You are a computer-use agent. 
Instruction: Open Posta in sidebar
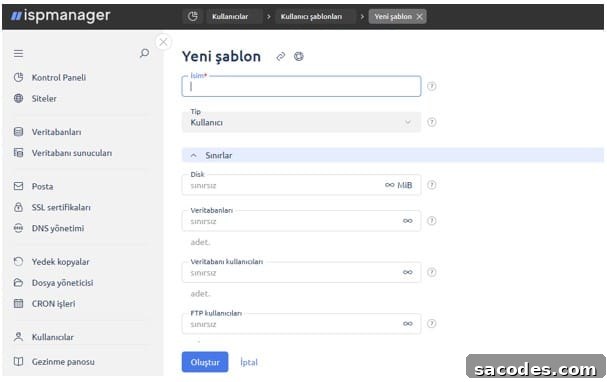[x=42, y=186]
